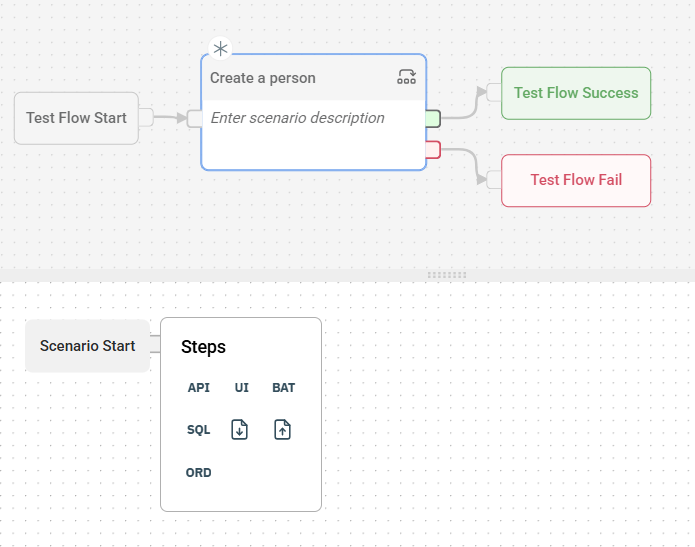Image resolution: width=695 pixels, height=547 pixels.
Task: Click the asterisk icon above Create a person
Action: point(220,49)
